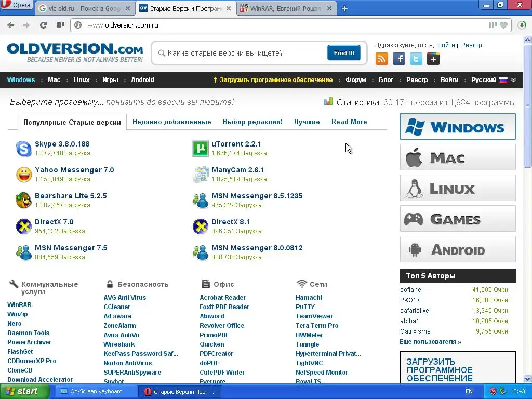
Task: Click the address bar with oldversion.com.ru
Action: [282, 25]
